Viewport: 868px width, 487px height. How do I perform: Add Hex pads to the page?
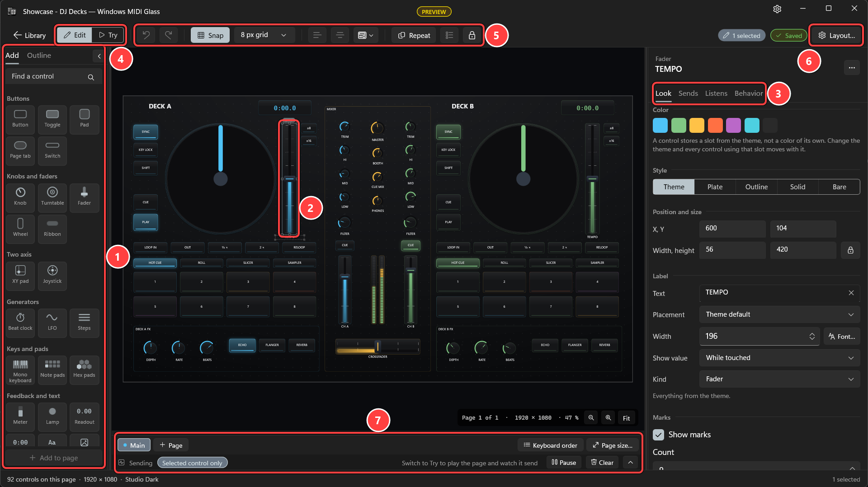84,370
